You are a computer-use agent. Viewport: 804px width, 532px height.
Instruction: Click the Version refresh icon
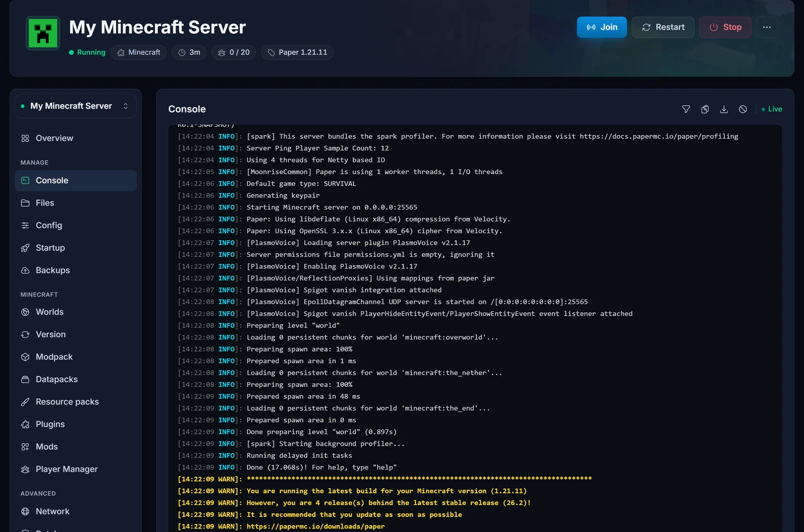[25, 335]
